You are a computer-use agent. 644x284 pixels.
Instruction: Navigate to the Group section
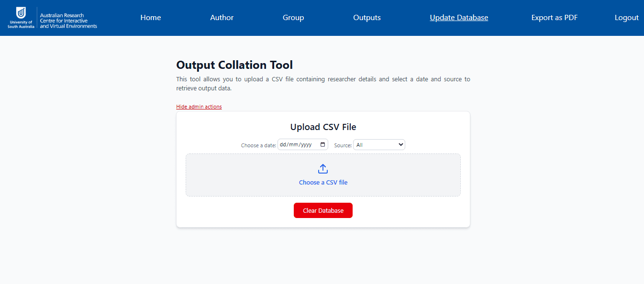(x=293, y=18)
